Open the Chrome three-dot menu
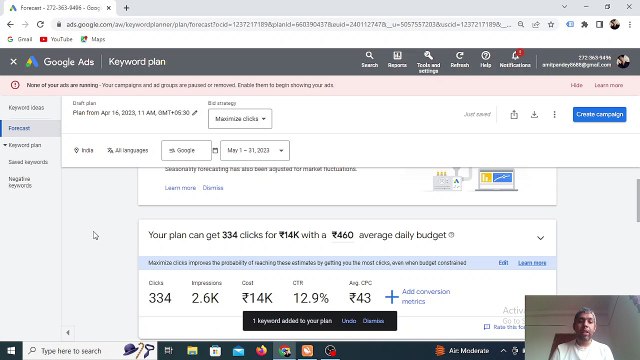Image resolution: width=640 pixels, height=360 pixels. (630, 24)
